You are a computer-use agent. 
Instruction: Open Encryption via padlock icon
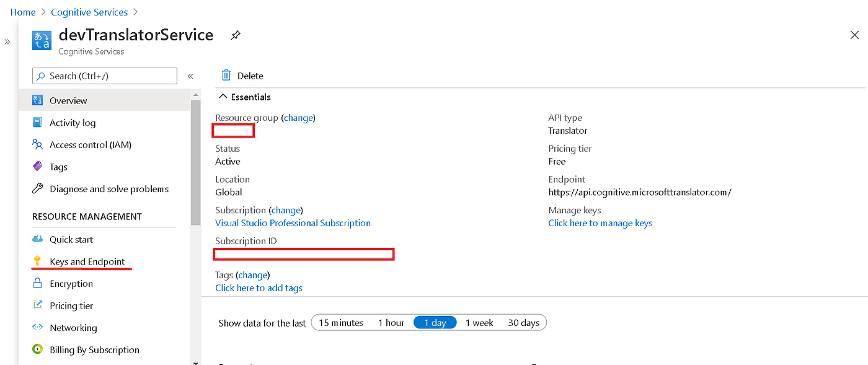[38, 283]
